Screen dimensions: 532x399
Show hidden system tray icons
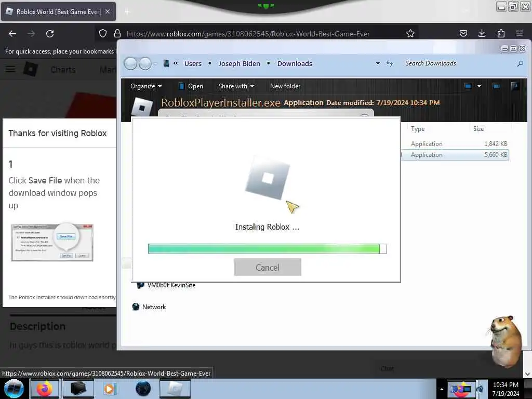point(442,389)
